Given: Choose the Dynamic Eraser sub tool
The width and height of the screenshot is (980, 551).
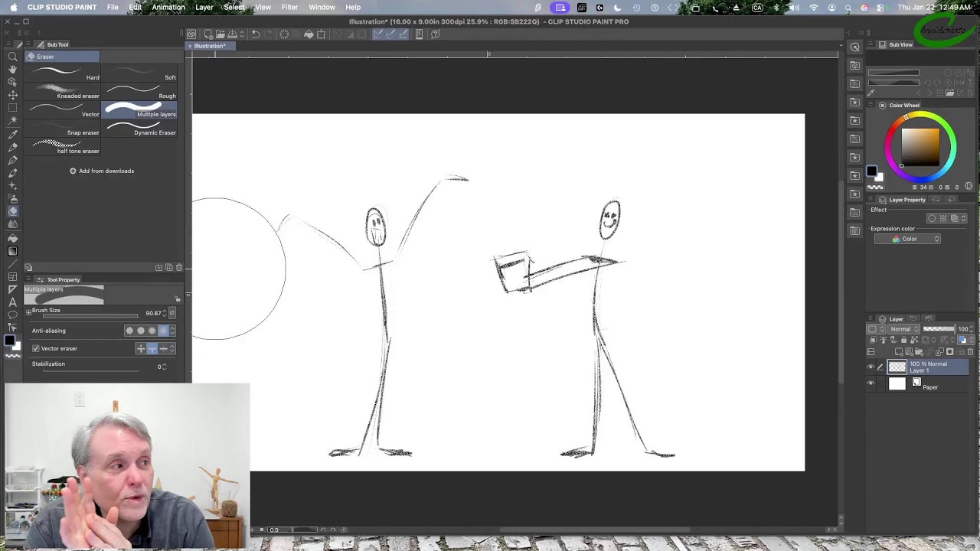Looking at the screenshot, I should click(139, 128).
